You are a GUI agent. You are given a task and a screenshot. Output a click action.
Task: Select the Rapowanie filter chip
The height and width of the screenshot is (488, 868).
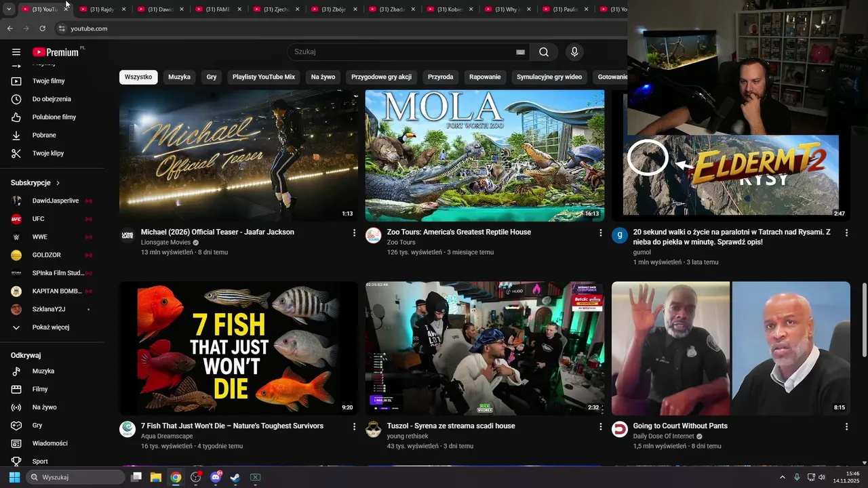click(x=485, y=77)
